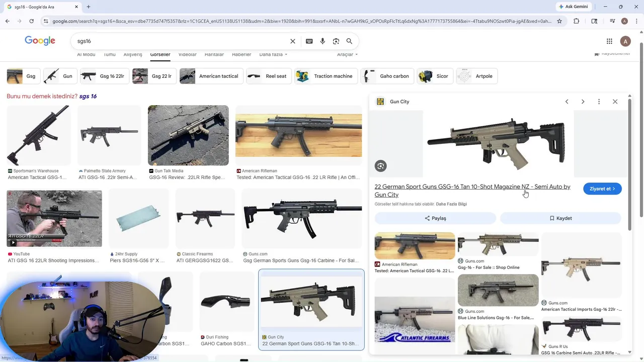The height and width of the screenshot is (362, 644).
Task: Bookmark this page with star icon
Action: point(559,21)
